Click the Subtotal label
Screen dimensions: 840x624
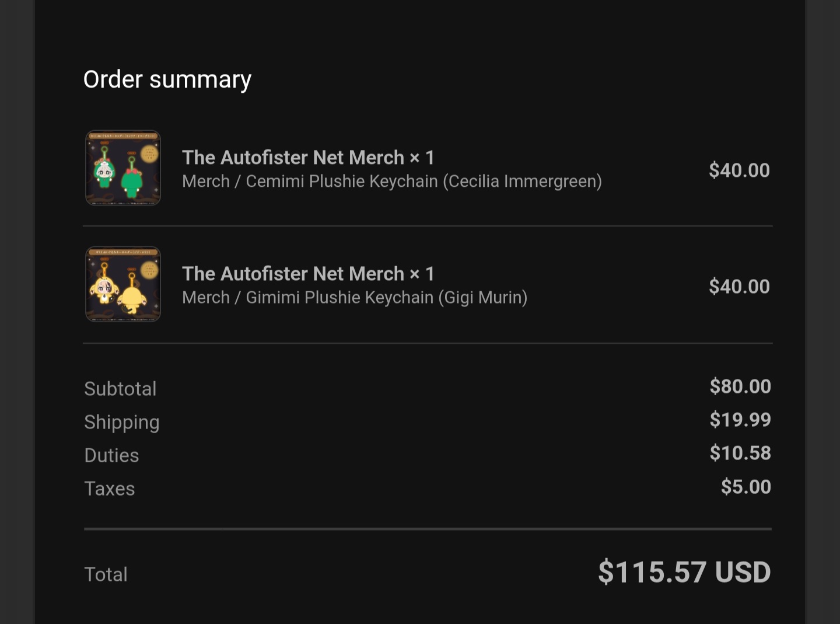120,389
